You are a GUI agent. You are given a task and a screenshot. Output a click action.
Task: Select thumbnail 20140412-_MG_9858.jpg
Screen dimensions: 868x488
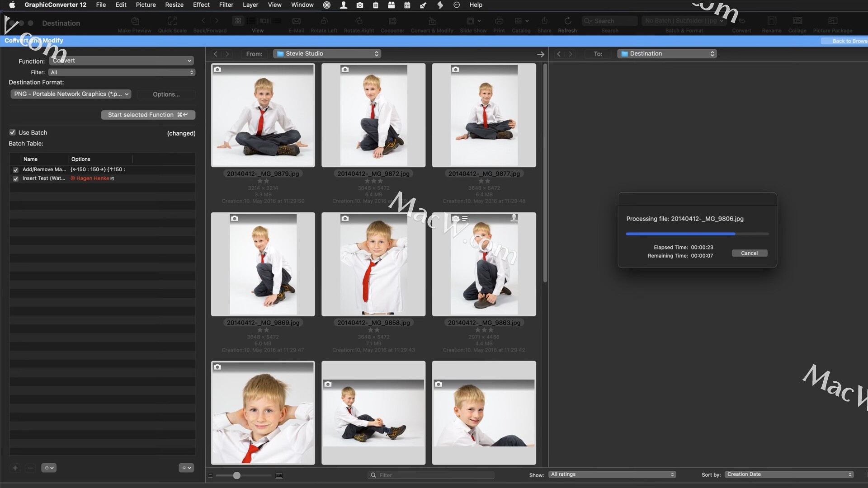(373, 264)
